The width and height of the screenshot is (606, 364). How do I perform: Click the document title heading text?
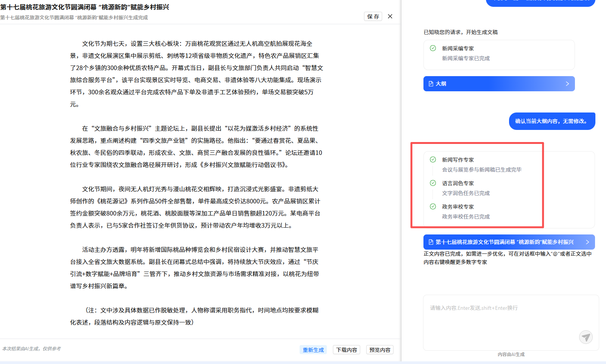click(85, 7)
